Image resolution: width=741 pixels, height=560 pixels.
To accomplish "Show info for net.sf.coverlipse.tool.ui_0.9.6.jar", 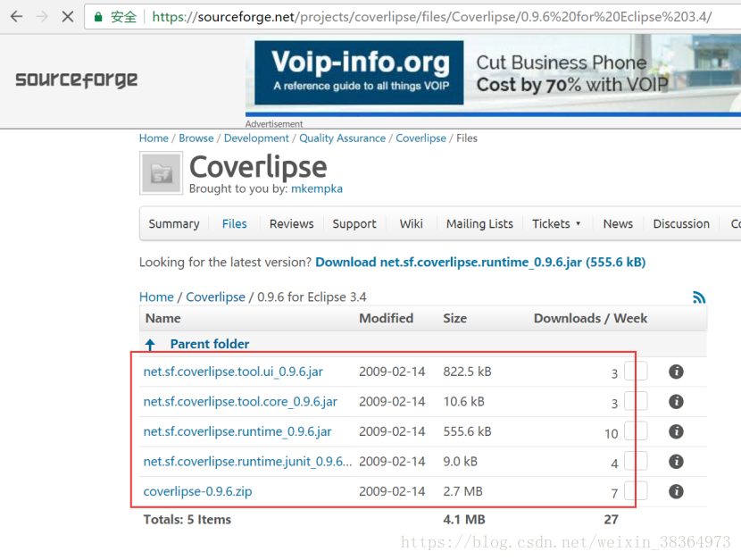I will pos(676,372).
